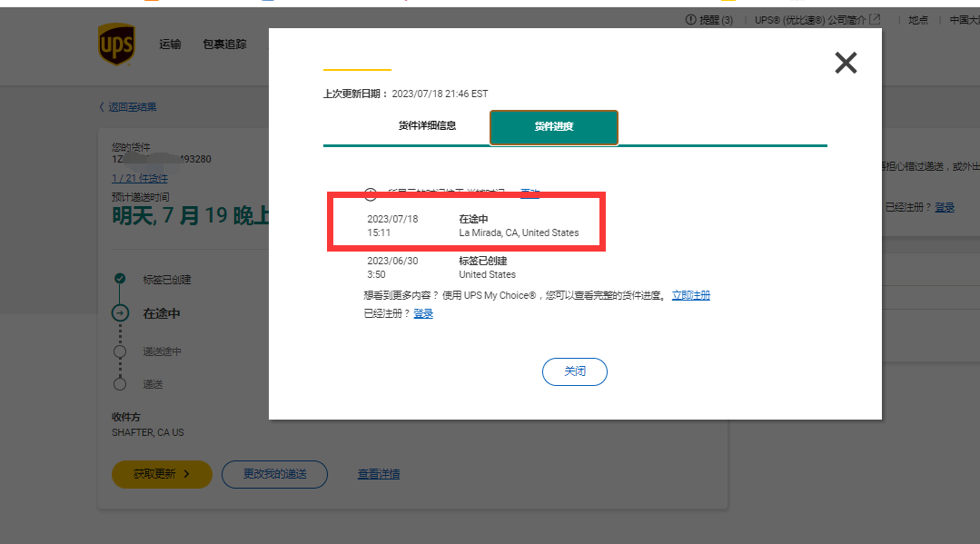Click the 更改我的递送 button
Screen dimensions: 980x544
point(274,474)
